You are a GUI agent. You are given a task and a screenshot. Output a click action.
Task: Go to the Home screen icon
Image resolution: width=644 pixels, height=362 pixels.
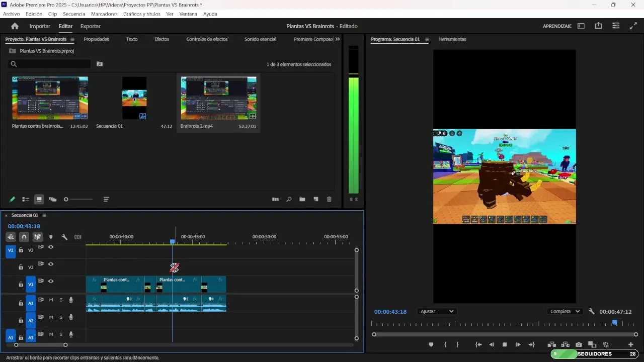click(x=15, y=26)
